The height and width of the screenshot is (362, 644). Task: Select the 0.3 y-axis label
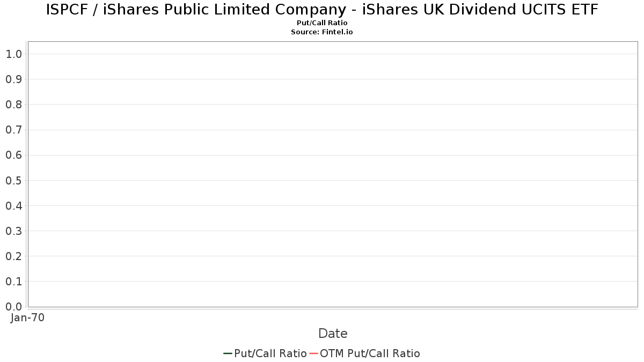(x=14, y=231)
